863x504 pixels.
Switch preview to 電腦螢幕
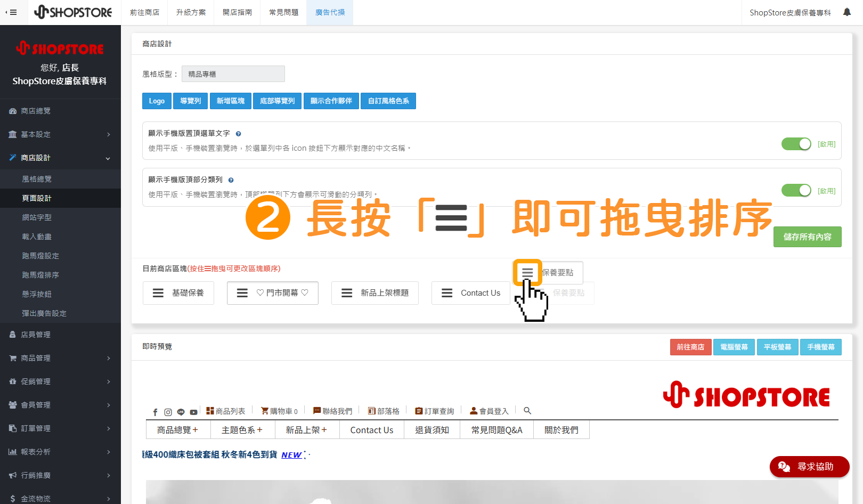[734, 347]
